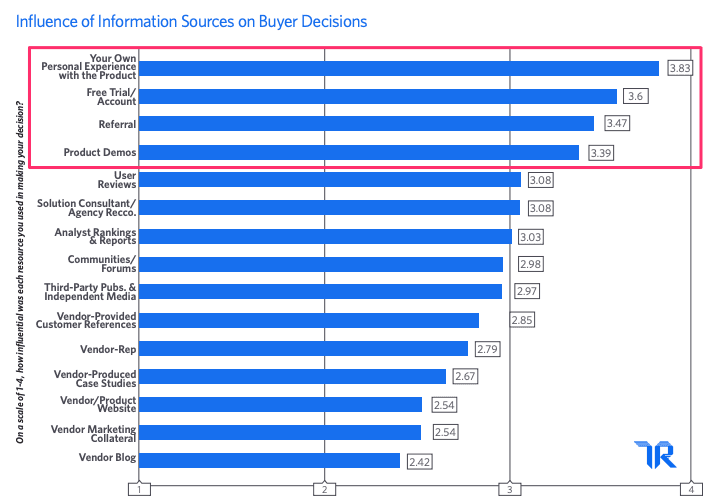Click the 3.83 value label
The width and height of the screenshot is (719, 500).
pos(680,69)
